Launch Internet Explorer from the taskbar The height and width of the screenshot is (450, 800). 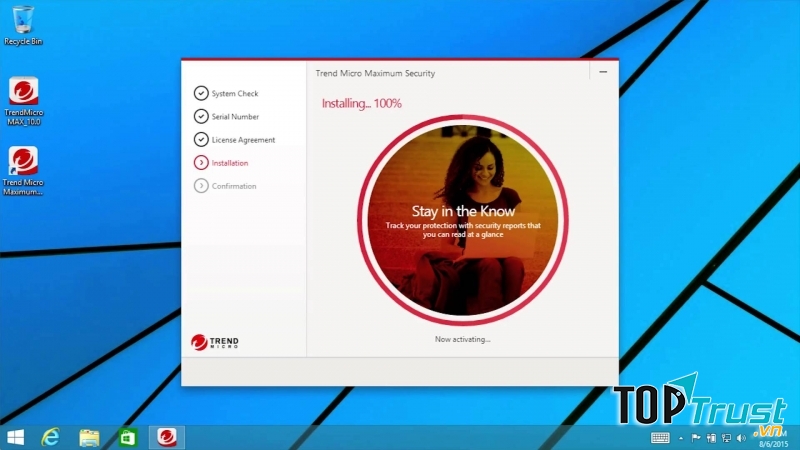click(51, 437)
